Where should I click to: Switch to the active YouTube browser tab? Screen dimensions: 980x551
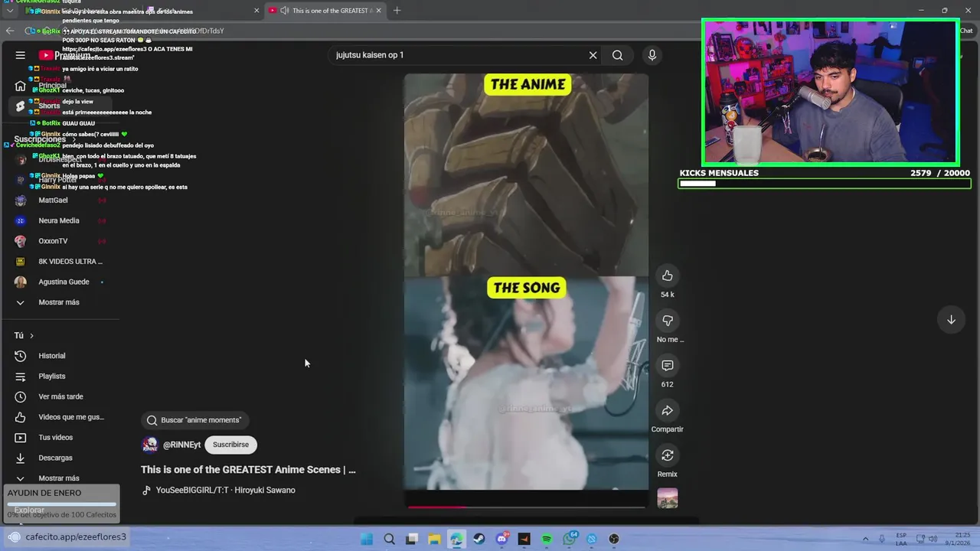coord(325,11)
